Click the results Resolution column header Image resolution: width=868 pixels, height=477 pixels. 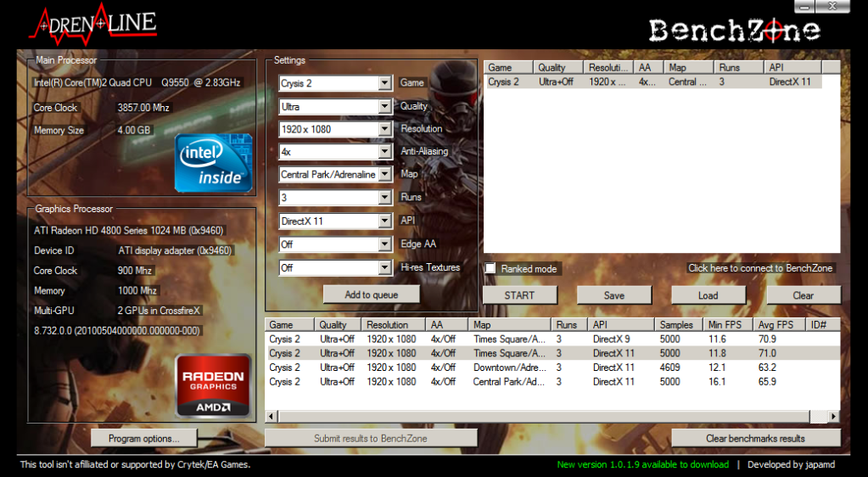(394, 324)
